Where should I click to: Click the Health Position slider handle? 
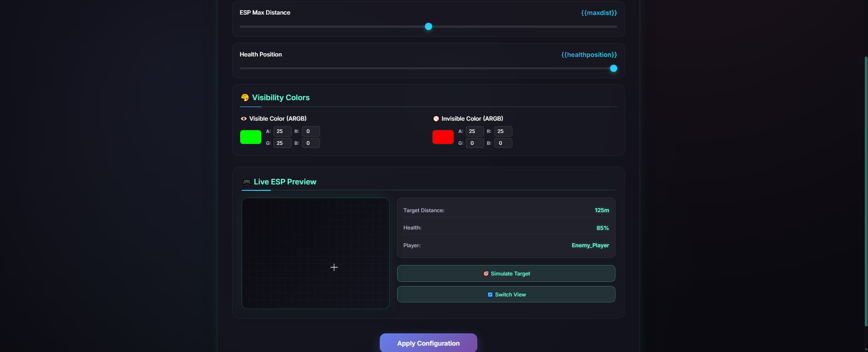pyautogui.click(x=613, y=69)
